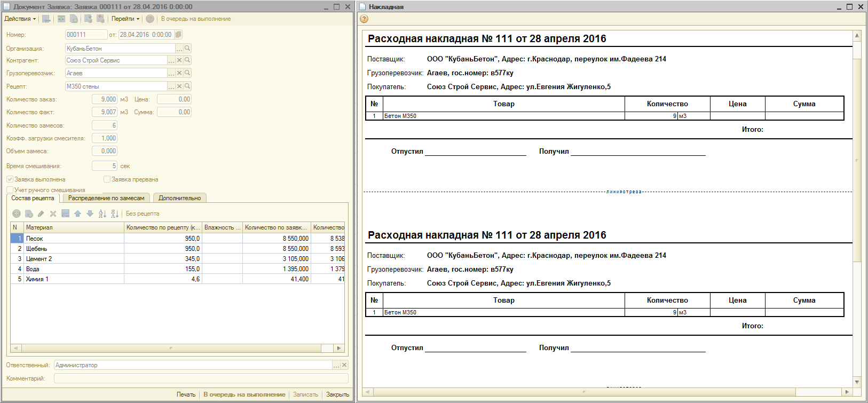Select the Химия 1 row
868x403 pixels.
pos(177,279)
